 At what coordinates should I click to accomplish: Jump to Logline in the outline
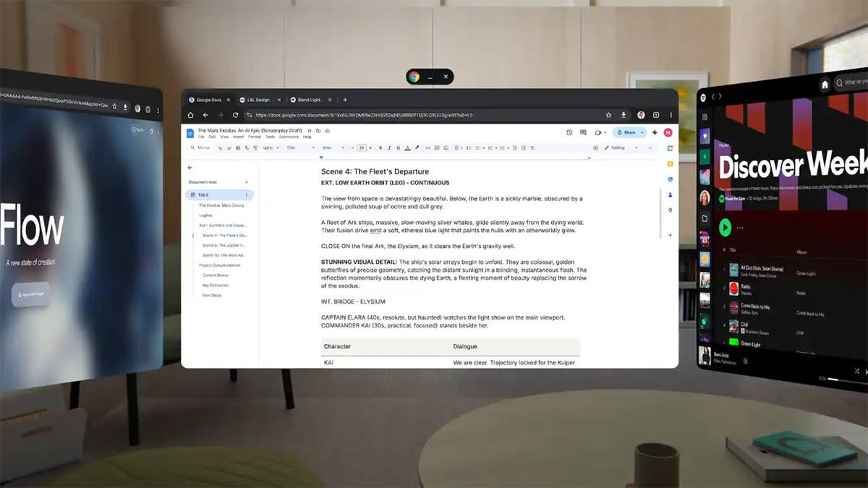coord(205,215)
